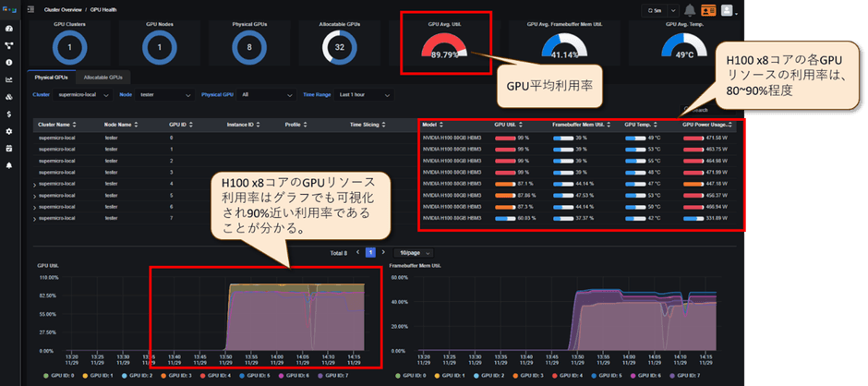Open the 10/page size dropdown
Viewport: 868px width, 386px height.
[413, 252]
